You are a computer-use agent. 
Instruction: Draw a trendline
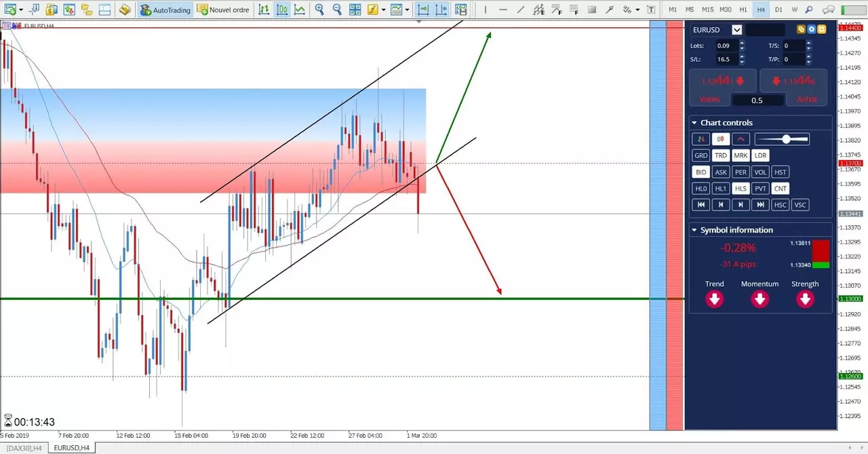pos(521,10)
